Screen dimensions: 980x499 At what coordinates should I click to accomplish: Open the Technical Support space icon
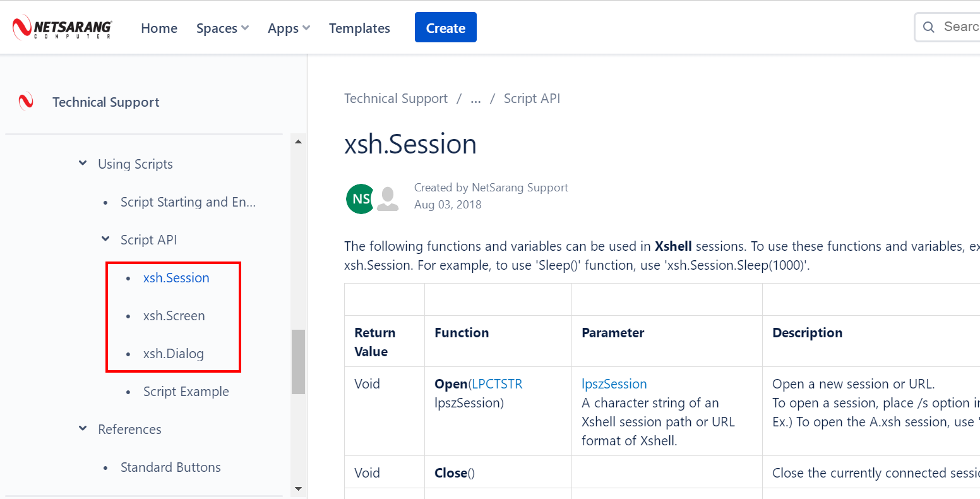pyautogui.click(x=26, y=102)
